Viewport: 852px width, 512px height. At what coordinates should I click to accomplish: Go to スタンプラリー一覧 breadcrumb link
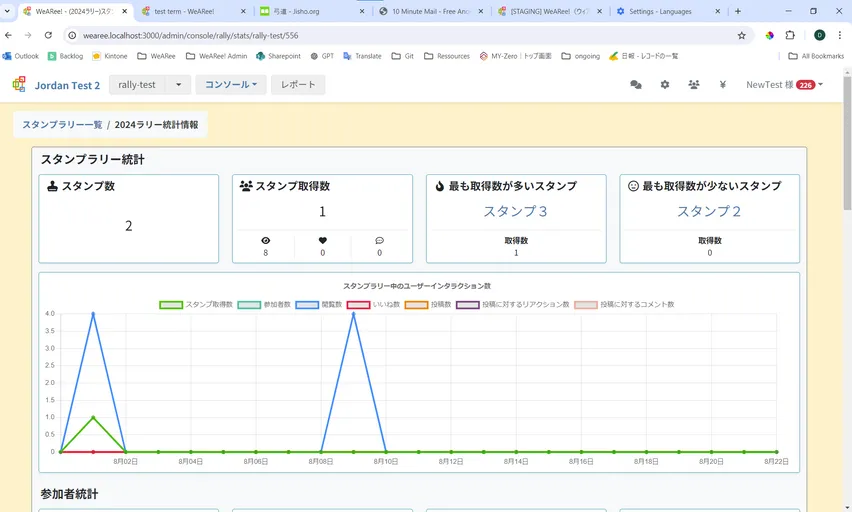click(x=62, y=125)
